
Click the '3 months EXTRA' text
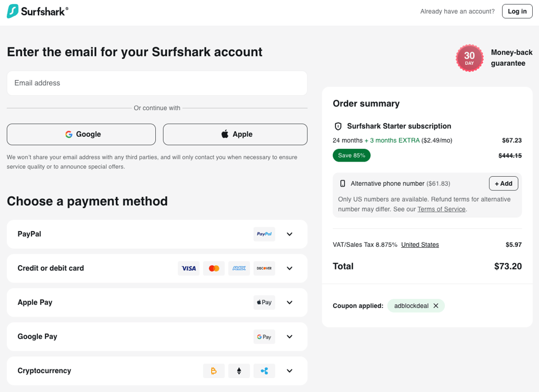tap(395, 140)
